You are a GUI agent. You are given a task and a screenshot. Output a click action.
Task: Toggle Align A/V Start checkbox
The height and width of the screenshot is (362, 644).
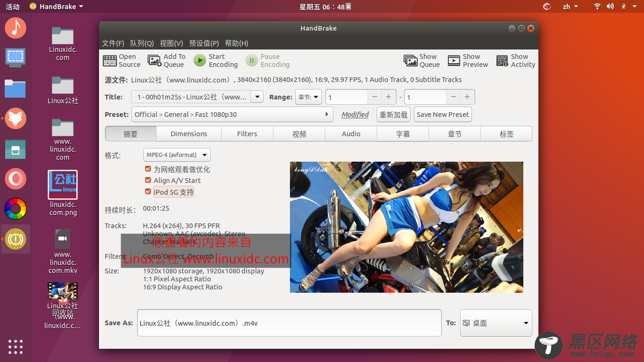[x=148, y=181]
